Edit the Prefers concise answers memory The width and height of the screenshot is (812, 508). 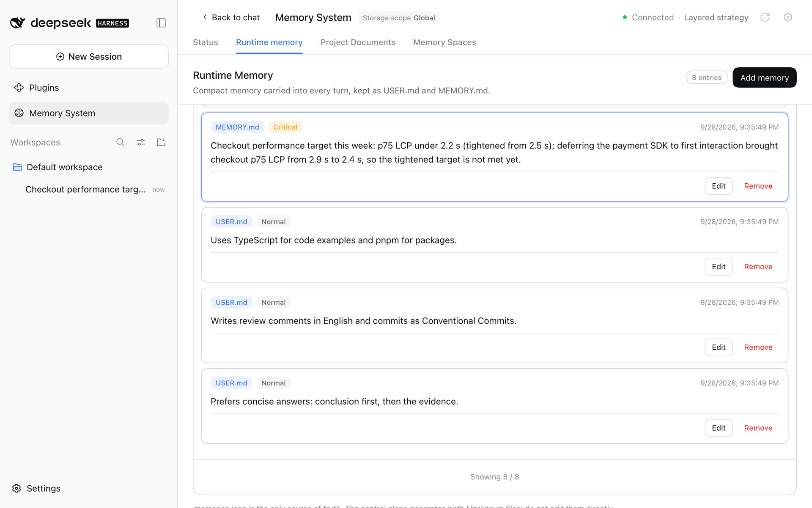719,428
